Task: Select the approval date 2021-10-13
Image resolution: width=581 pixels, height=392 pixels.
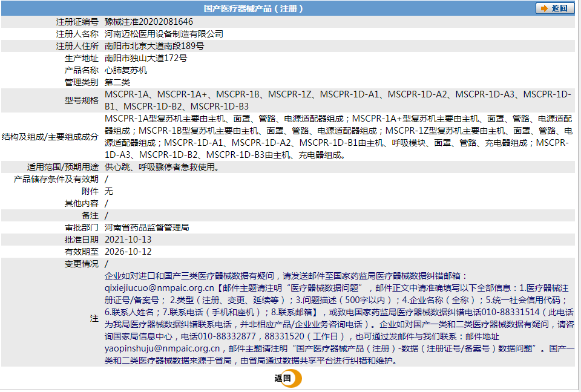Action: (128, 240)
